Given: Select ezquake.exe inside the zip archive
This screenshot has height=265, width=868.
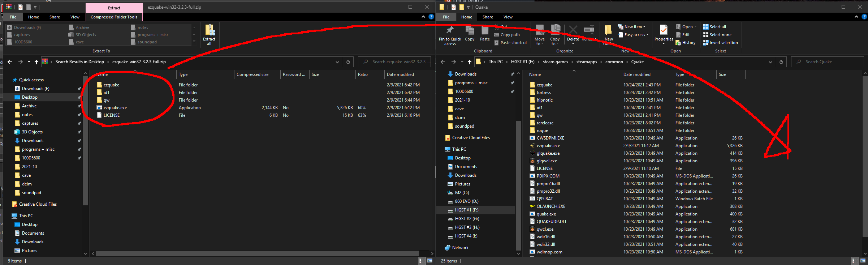Looking at the screenshot, I should pyautogui.click(x=115, y=108).
